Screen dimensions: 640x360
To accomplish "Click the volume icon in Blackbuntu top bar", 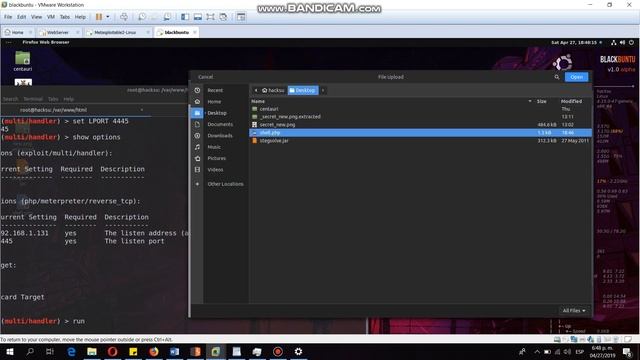I will (x=622, y=42).
